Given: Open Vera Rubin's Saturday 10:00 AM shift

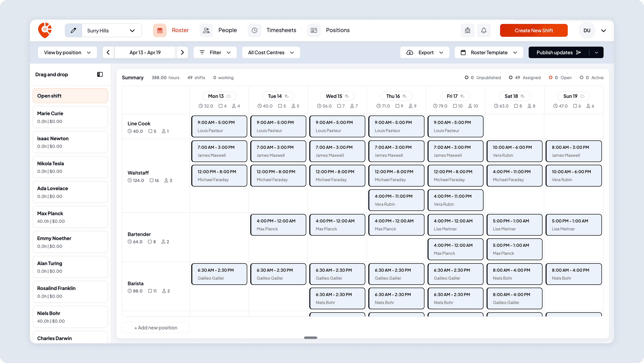Looking at the screenshot, I should 514,151.
